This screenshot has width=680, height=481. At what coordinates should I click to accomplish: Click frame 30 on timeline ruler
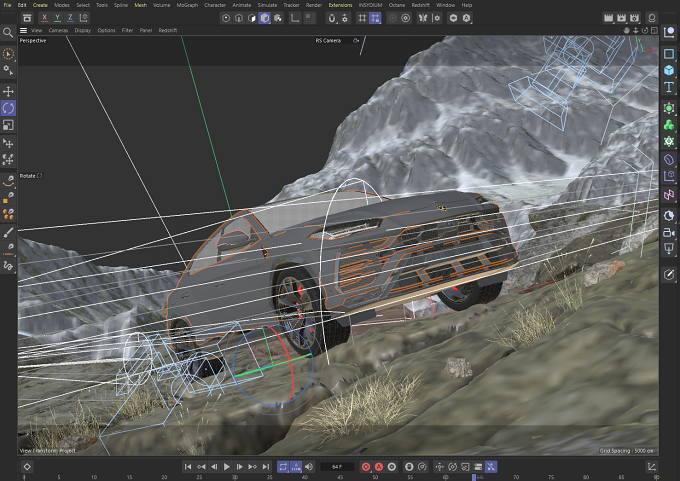point(234,477)
